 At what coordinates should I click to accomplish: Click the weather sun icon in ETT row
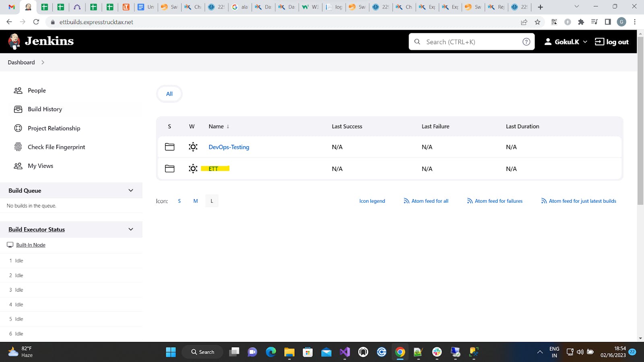pyautogui.click(x=193, y=169)
